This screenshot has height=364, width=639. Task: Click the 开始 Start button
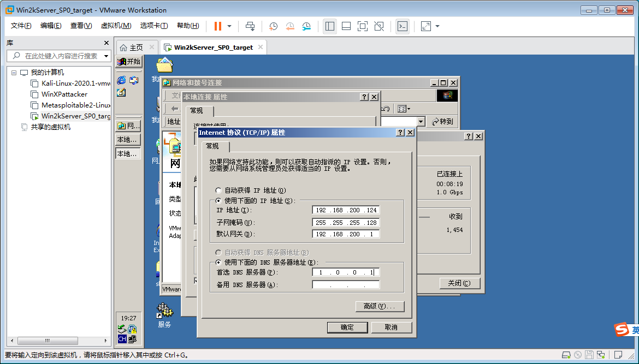coord(129,62)
